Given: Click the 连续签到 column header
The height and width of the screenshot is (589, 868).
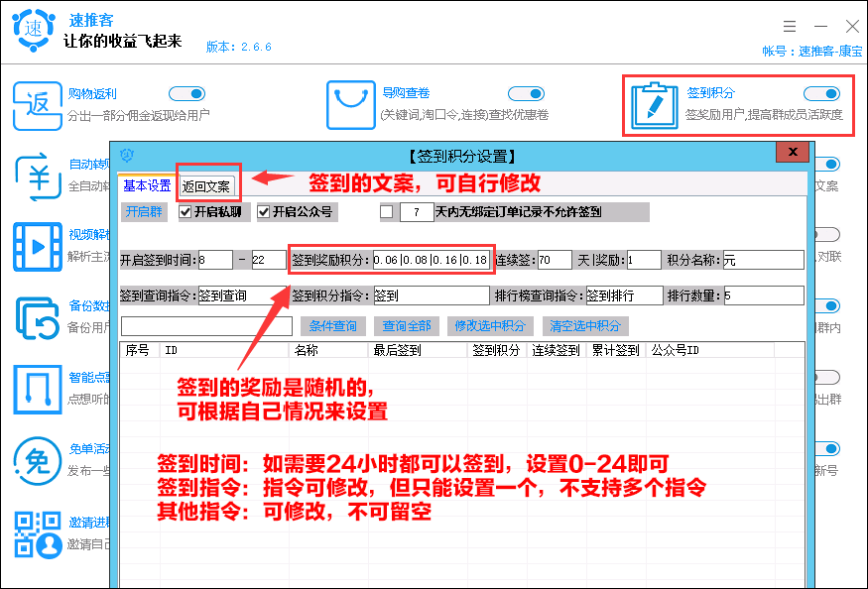Looking at the screenshot, I should click(x=556, y=350).
